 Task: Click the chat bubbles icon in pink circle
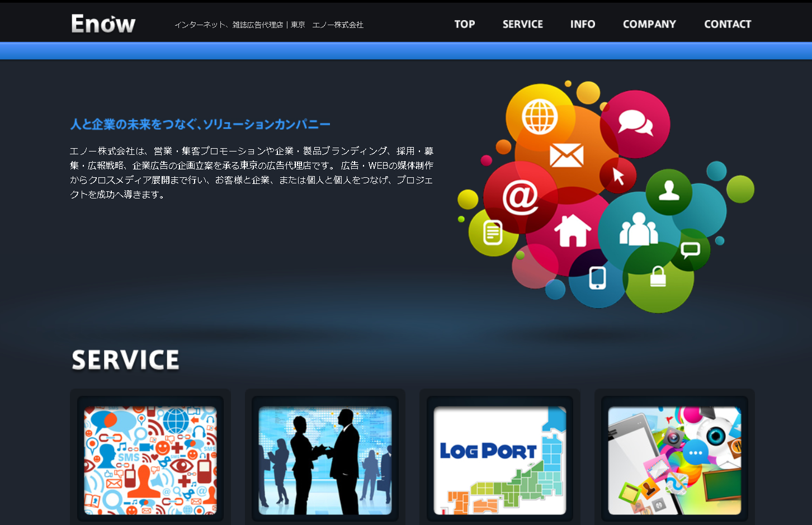(x=635, y=122)
